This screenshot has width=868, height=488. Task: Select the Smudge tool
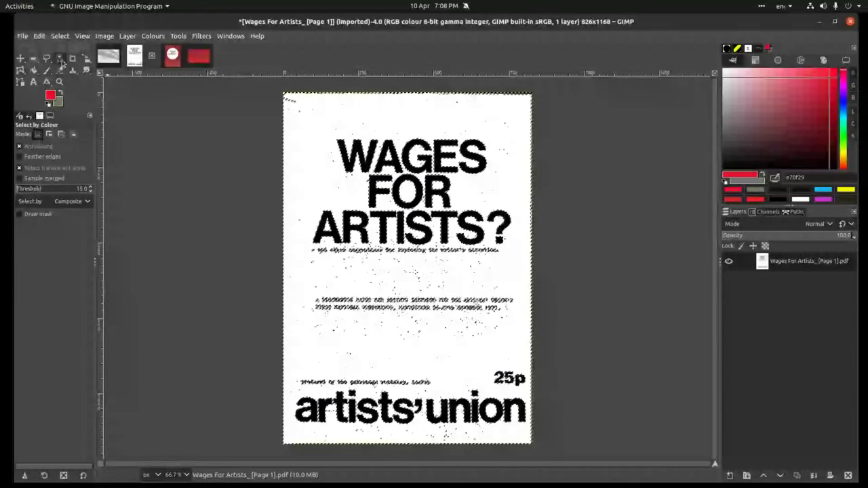click(86, 70)
